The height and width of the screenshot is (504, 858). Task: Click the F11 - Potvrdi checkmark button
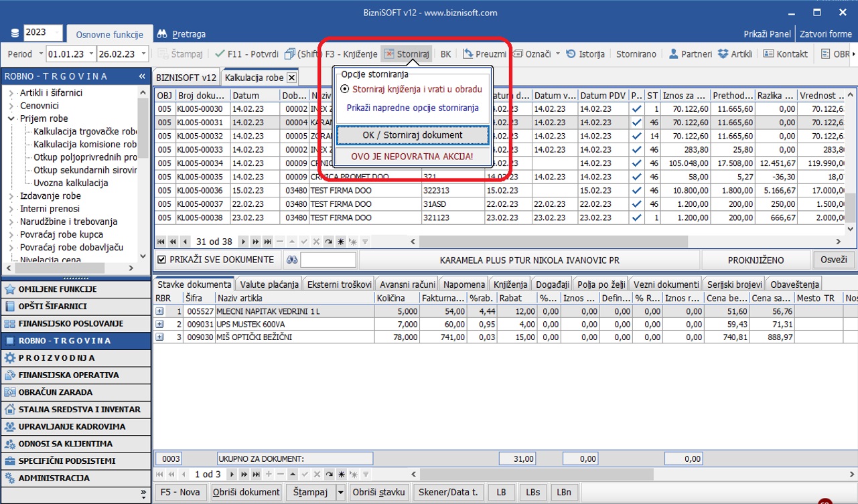click(x=246, y=54)
